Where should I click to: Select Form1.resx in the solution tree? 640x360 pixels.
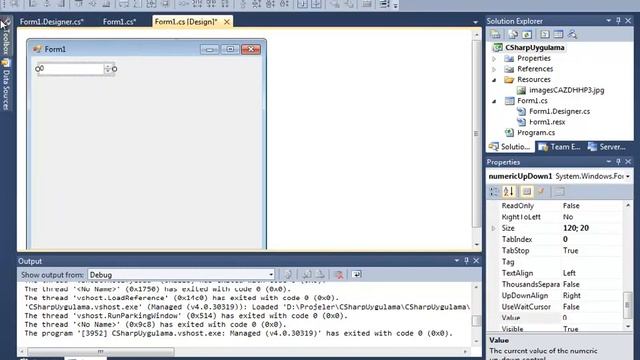[547, 122]
